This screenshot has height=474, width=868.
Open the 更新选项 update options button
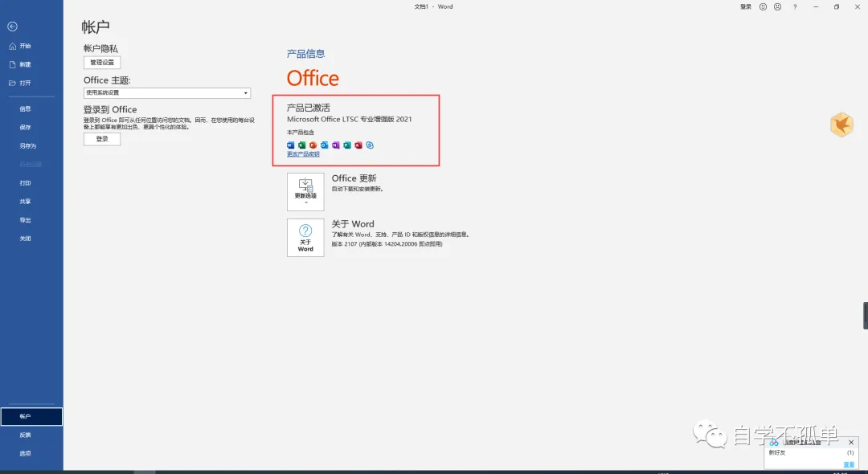click(x=305, y=192)
